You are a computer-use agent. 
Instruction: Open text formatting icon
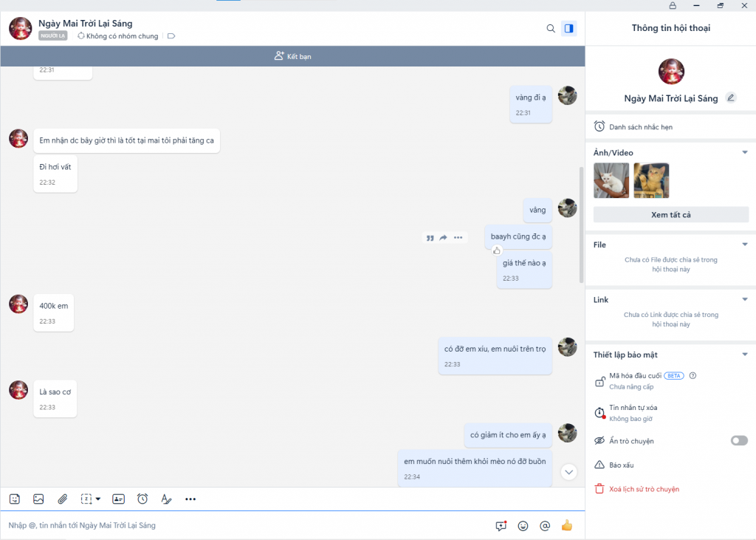166,499
